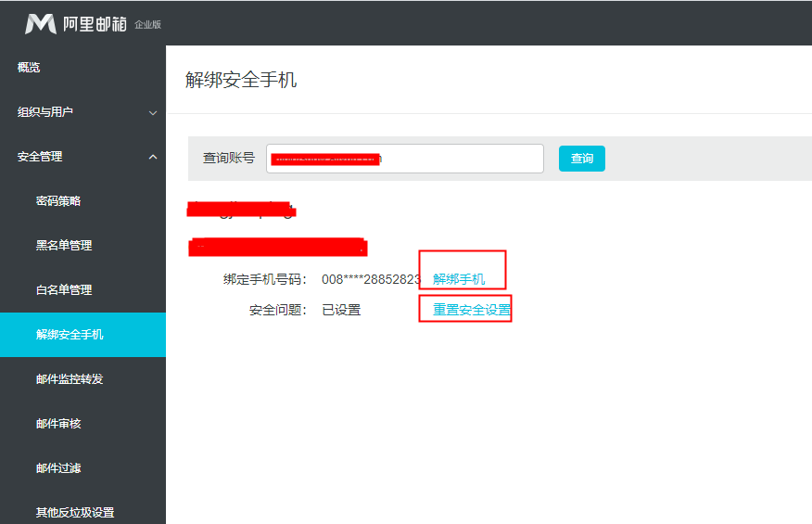This screenshot has width=812, height=524.
Task: Go to 黑名单管理
Action: coord(64,246)
